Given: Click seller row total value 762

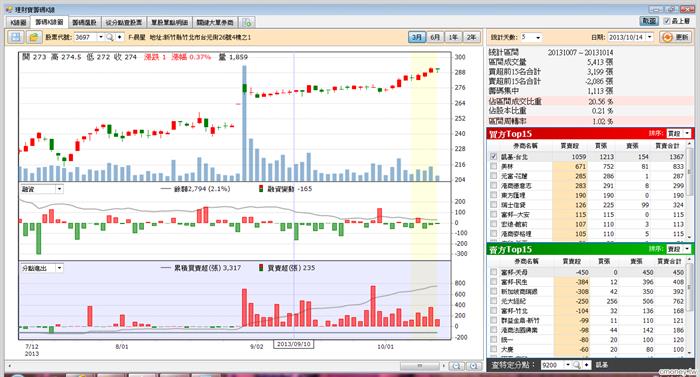Looking at the screenshot, I should coord(679,301).
